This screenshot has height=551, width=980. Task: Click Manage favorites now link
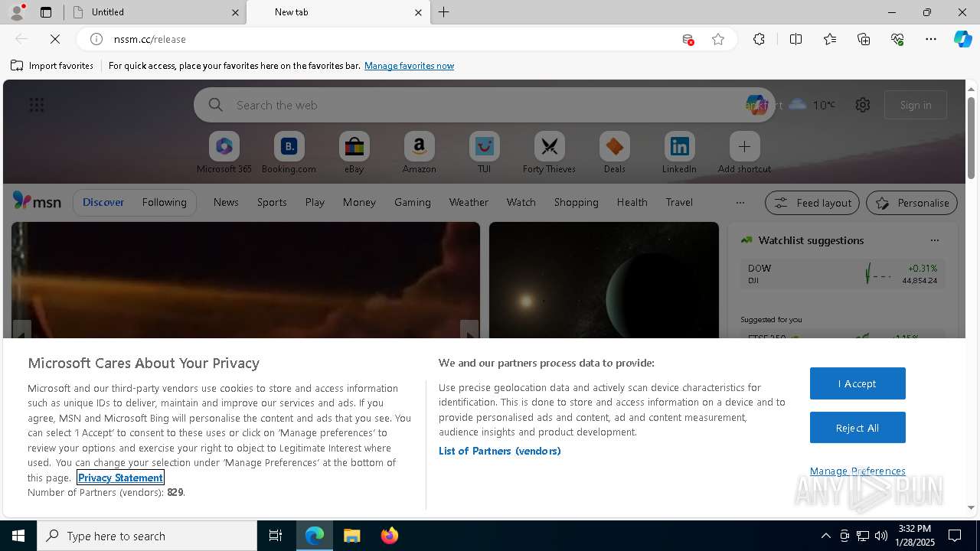410,66
